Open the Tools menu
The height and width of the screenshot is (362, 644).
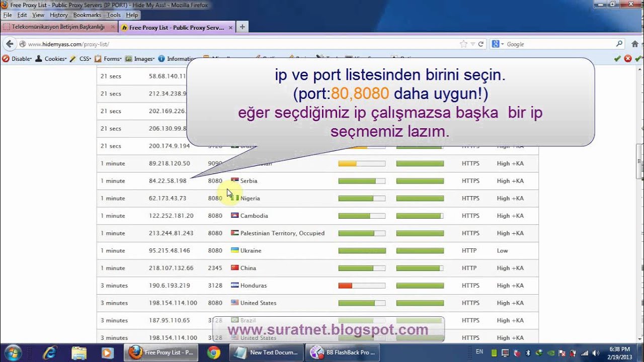114,15
